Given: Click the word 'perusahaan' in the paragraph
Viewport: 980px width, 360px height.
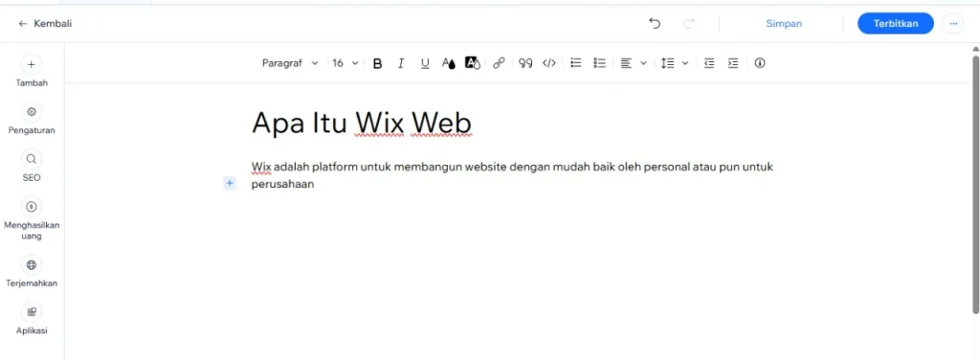Looking at the screenshot, I should coord(282,185).
